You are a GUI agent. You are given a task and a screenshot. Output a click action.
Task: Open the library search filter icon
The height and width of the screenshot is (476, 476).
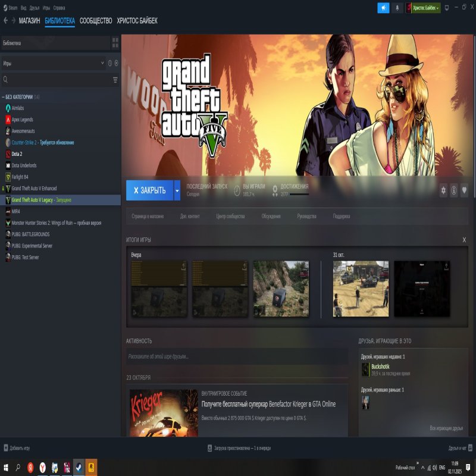click(x=115, y=79)
